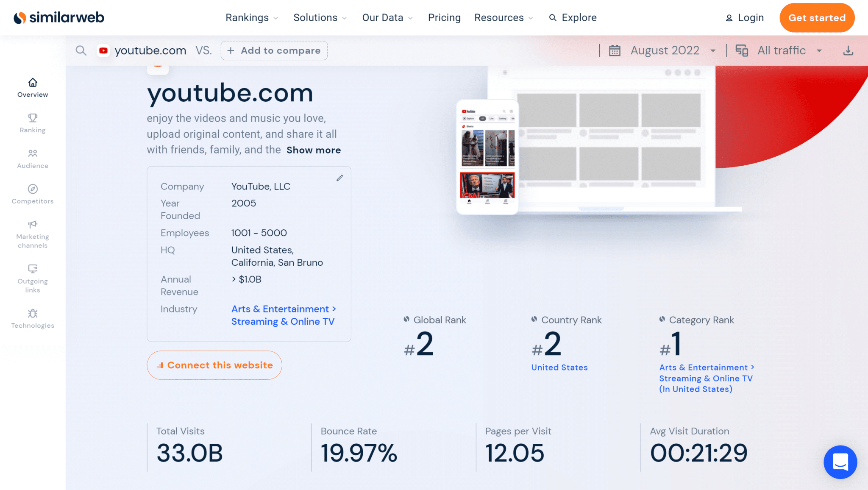868x490 pixels.
Task: Open the August 2022 date dropdown arrow
Action: pyautogui.click(x=713, y=51)
